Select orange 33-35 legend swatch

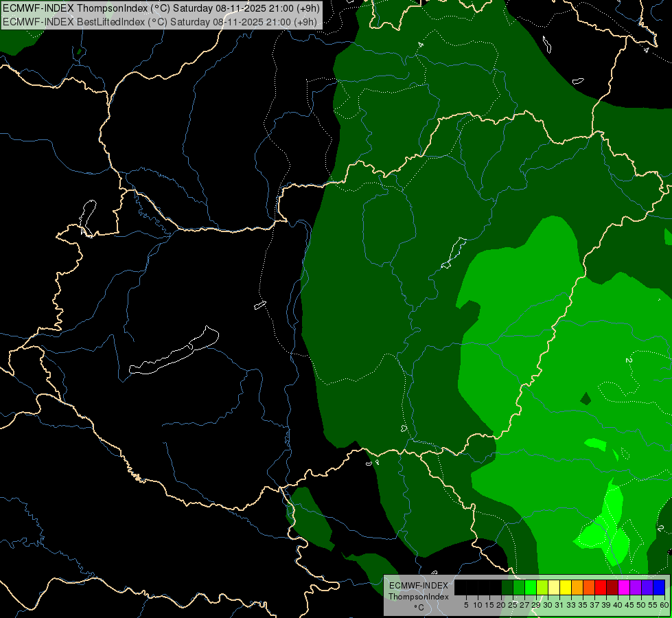tap(577, 587)
